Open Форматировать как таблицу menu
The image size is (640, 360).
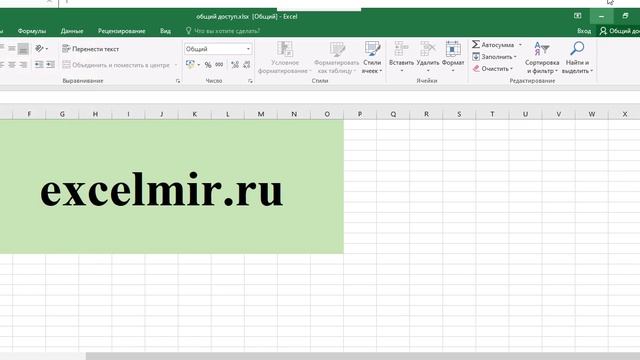336,58
